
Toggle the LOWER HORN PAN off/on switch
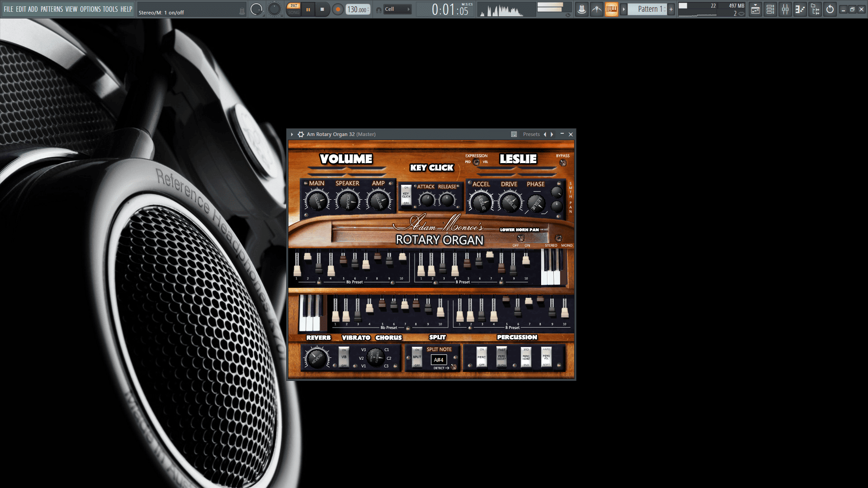[521, 238]
